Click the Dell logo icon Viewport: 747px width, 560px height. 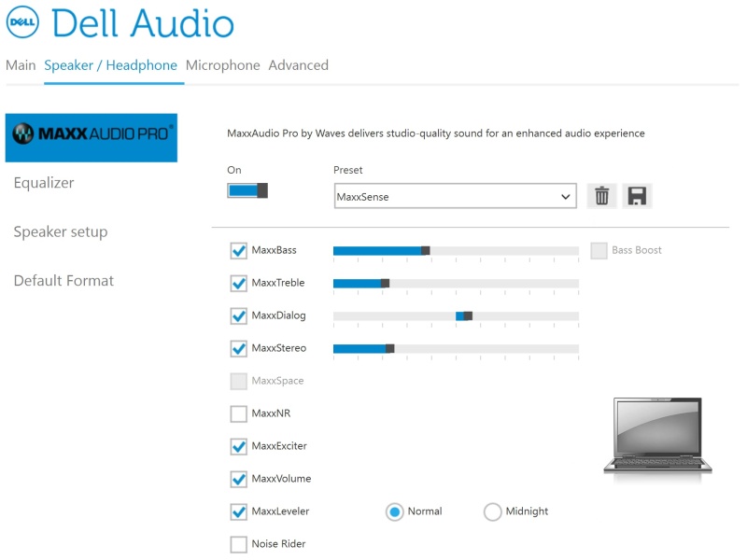(22, 21)
